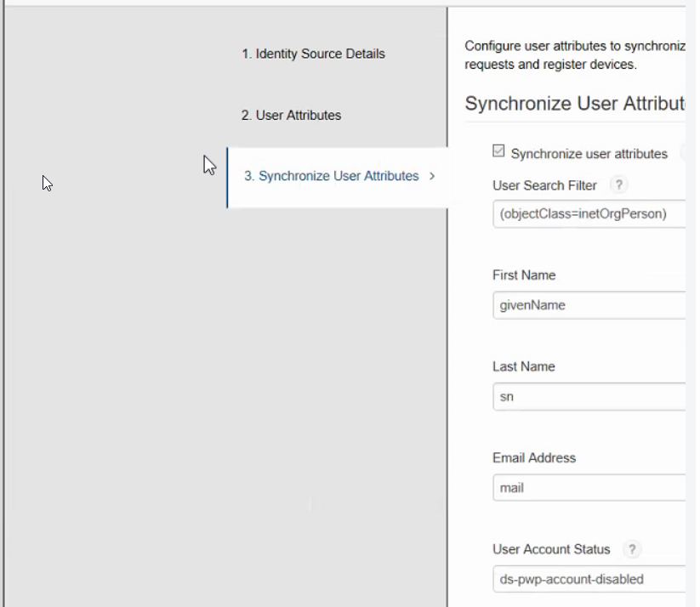Image resolution: width=700 pixels, height=607 pixels.
Task: Click the 'First Name' field label
Action: [524, 275]
